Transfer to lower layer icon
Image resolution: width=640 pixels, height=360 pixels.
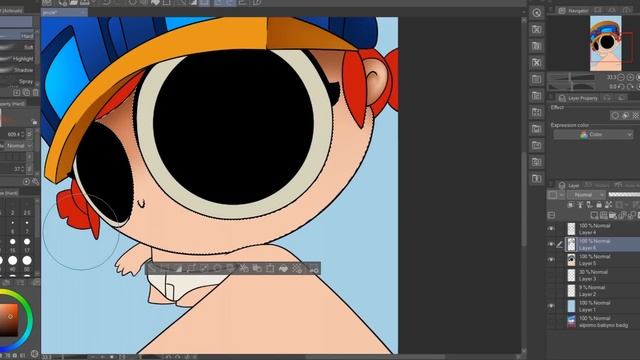621,215
